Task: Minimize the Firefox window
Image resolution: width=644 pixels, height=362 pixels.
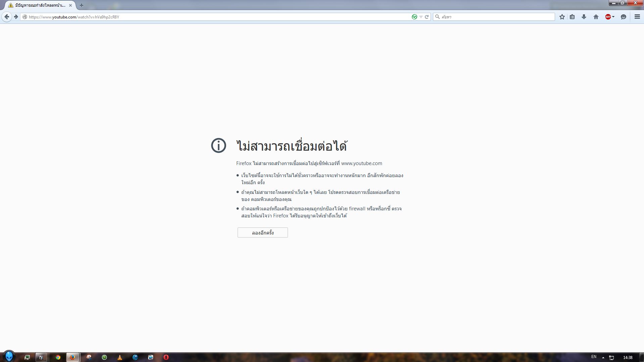Action: pos(613,3)
